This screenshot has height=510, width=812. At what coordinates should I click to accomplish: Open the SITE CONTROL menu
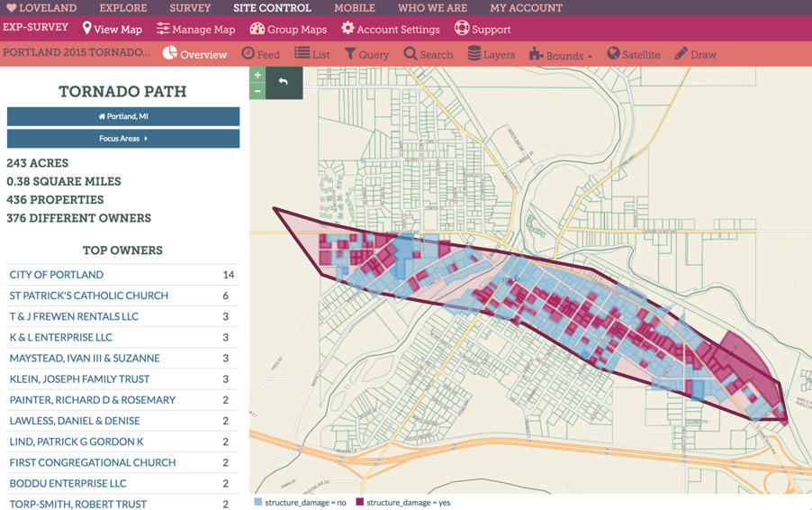[273, 8]
